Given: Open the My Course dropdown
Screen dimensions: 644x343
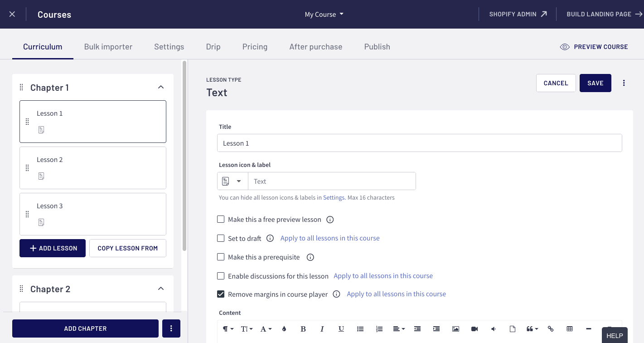Looking at the screenshot, I should pos(324,14).
